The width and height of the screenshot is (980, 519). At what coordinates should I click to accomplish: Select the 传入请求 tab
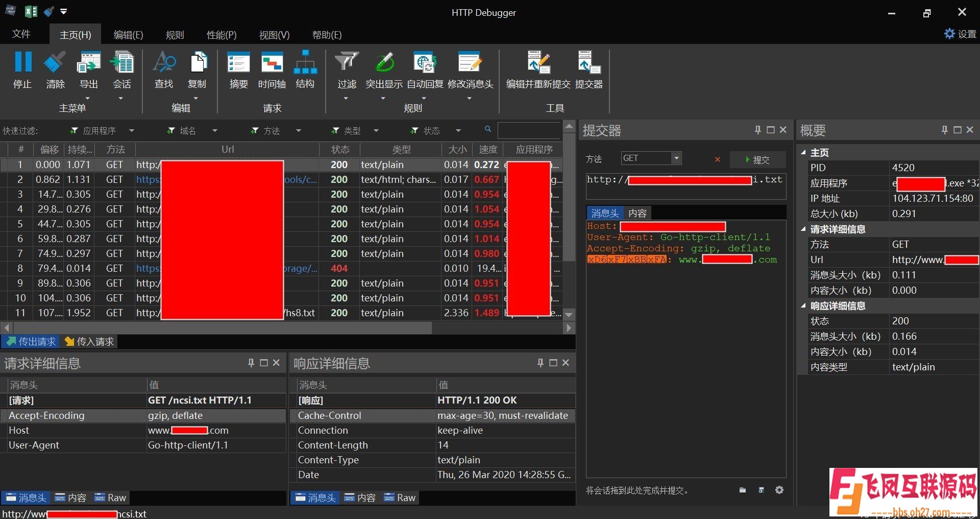89,341
